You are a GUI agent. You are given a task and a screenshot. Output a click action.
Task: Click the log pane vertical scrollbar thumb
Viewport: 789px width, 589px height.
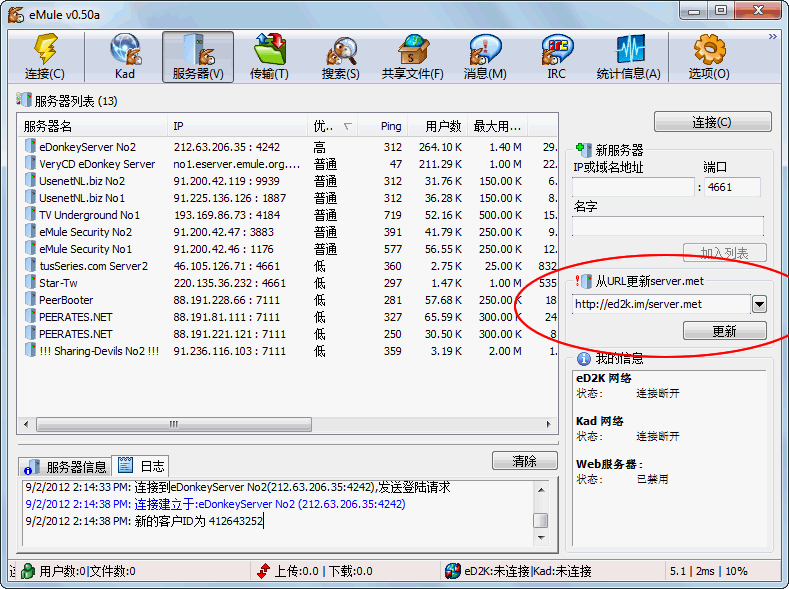point(541,520)
